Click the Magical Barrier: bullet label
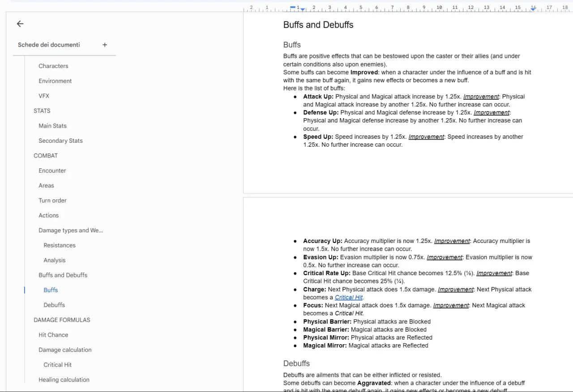 326,330
